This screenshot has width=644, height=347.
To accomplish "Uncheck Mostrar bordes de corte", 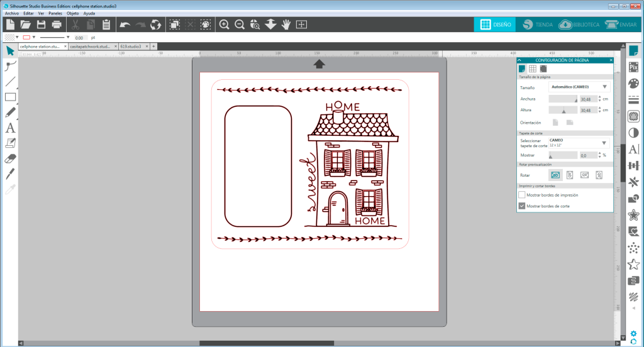I will click(522, 206).
